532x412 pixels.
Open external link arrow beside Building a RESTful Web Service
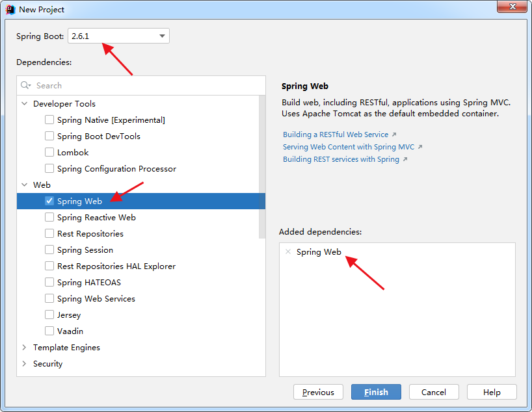[394, 135]
